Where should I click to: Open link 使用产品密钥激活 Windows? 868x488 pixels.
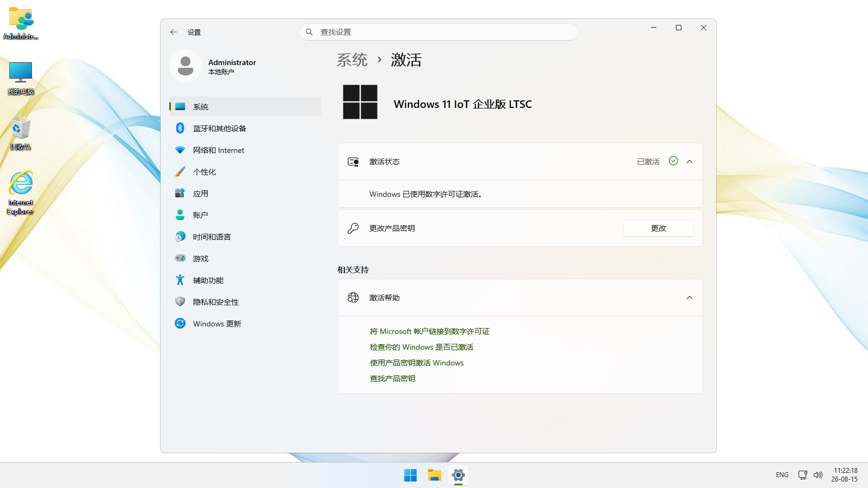pos(417,363)
